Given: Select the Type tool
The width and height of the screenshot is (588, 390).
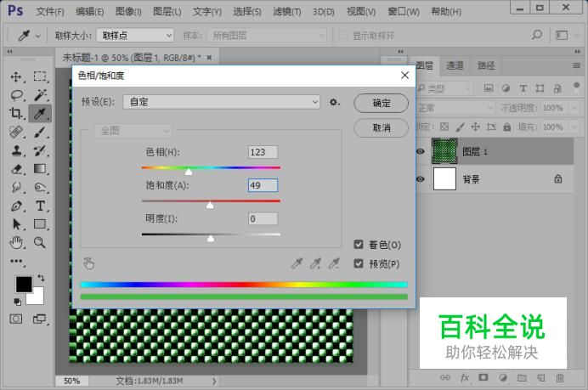Looking at the screenshot, I should tap(40, 206).
